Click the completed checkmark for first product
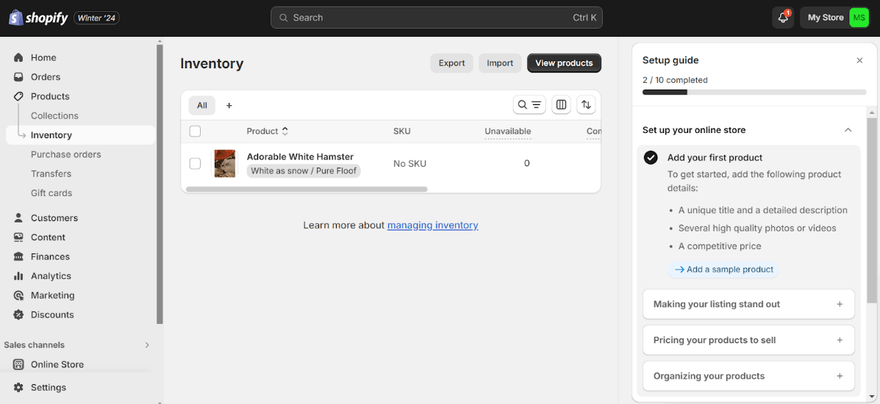The height and width of the screenshot is (404, 880). [x=650, y=158]
